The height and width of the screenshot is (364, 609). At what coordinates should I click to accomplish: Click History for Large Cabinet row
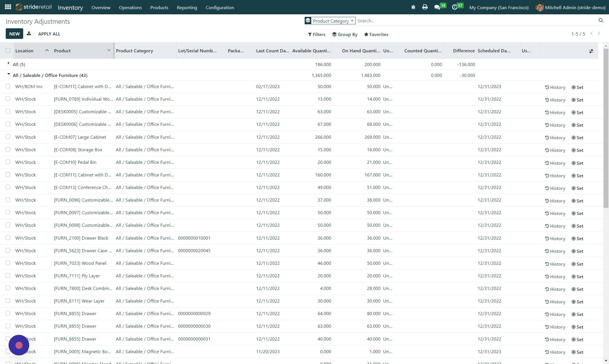(555, 138)
